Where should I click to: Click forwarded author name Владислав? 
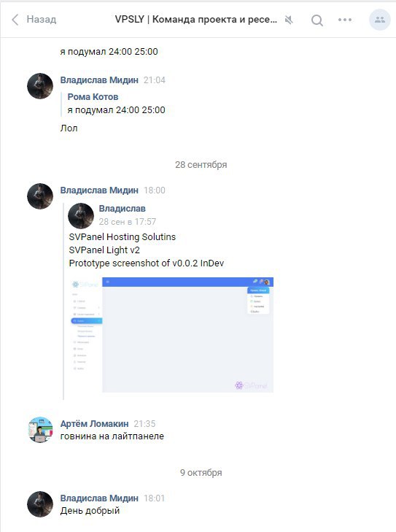pyautogui.click(x=122, y=209)
